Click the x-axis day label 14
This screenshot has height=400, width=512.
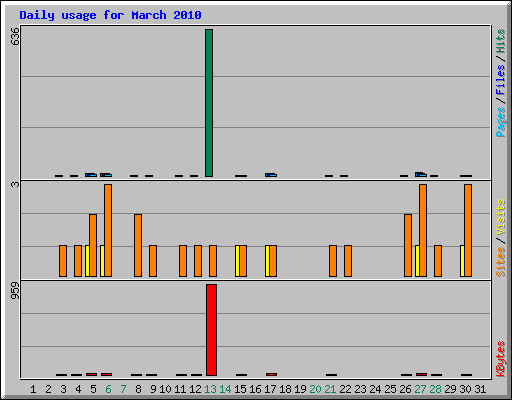(225, 389)
